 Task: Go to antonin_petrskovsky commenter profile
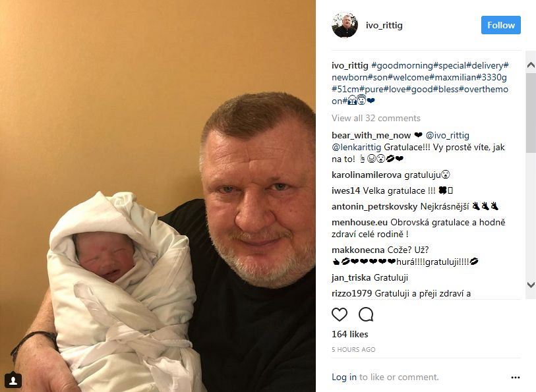coord(374,206)
